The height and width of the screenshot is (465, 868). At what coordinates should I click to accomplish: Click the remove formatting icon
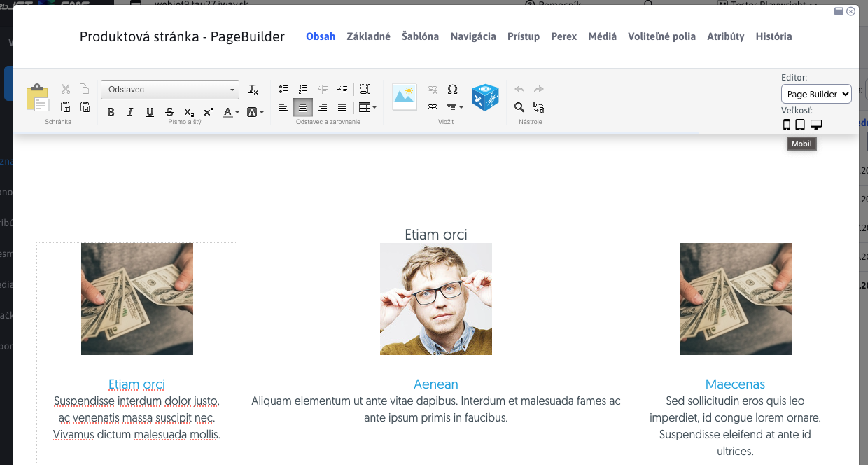pos(253,90)
